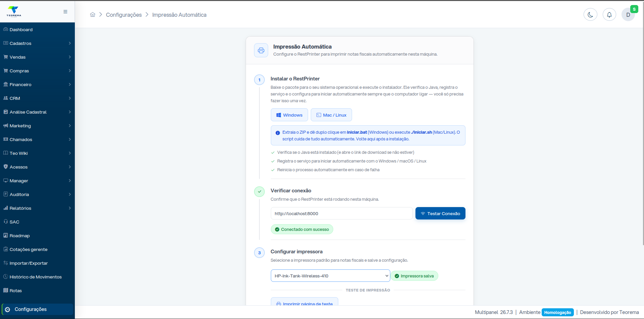This screenshot has width=644, height=319.
Task: Click the Relatórios chart icon
Action: tap(6, 208)
